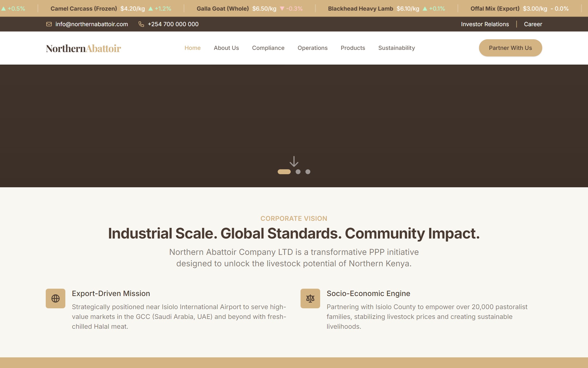Click Blackhead Heavy Lamb ticker item
The height and width of the screenshot is (368, 588).
click(360, 9)
